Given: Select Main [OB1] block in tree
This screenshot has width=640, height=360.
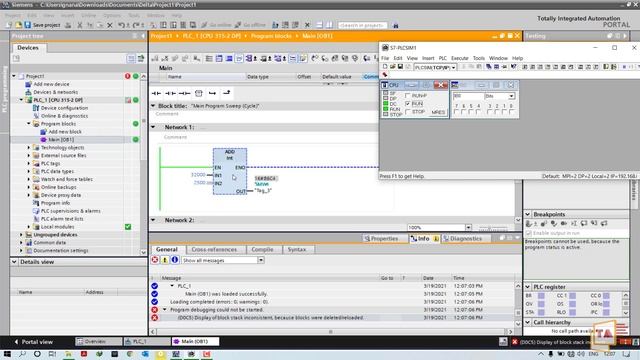Looking at the screenshot, I should tap(61, 140).
